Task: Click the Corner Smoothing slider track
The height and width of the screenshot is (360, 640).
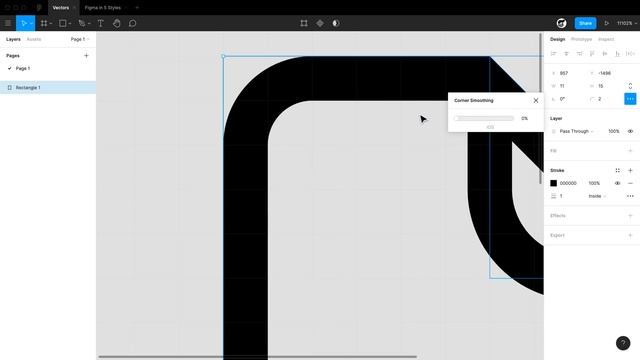Action: coord(484,118)
